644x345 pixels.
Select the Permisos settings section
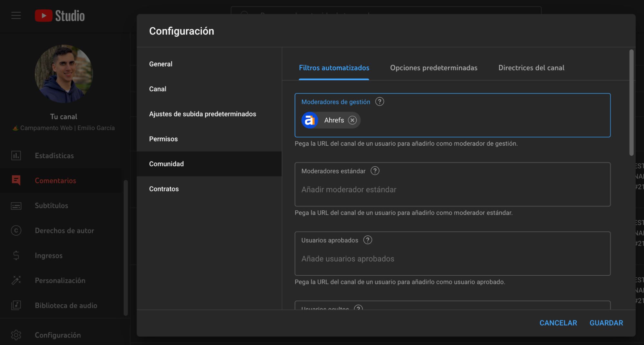pyautogui.click(x=163, y=139)
